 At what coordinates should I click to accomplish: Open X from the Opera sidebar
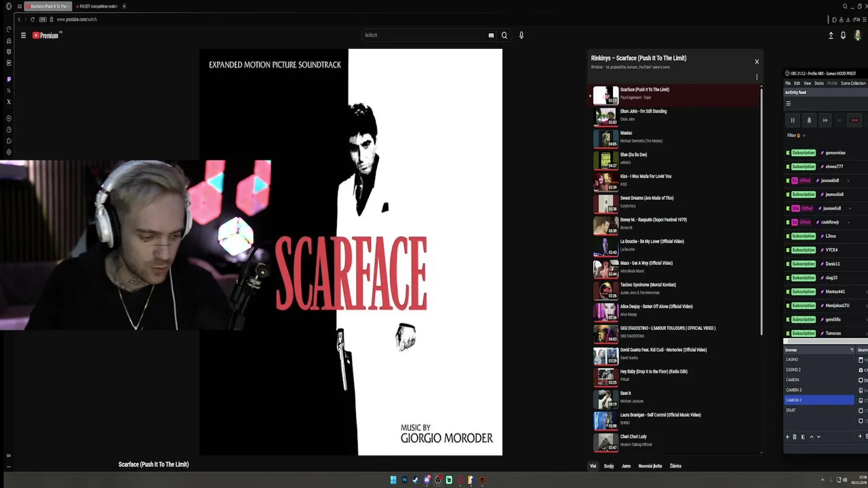click(x=9, y=102)
